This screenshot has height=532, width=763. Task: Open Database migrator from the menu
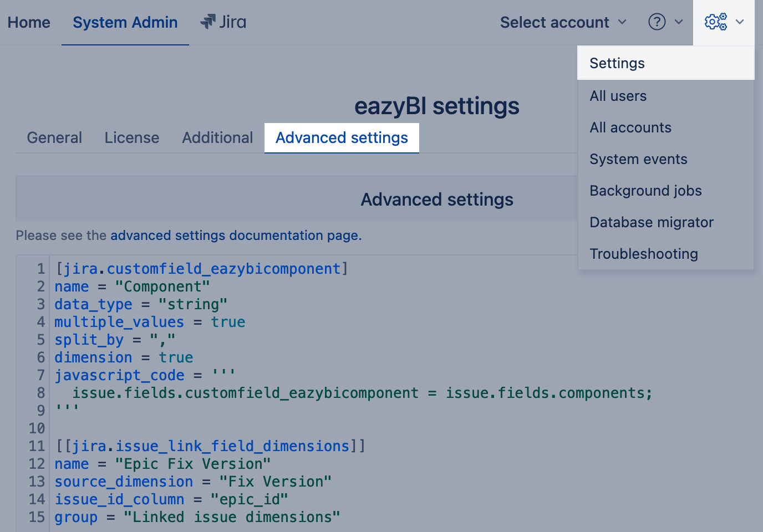[x=652, y=222]
